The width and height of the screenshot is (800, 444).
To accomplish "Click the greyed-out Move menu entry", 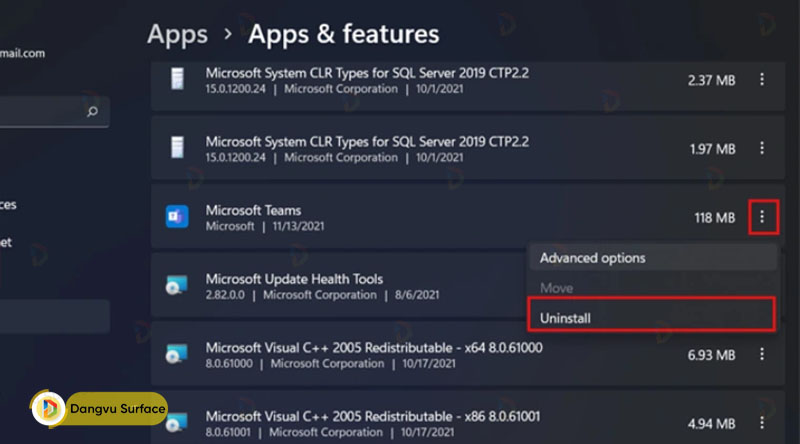I will click(556, 288).
